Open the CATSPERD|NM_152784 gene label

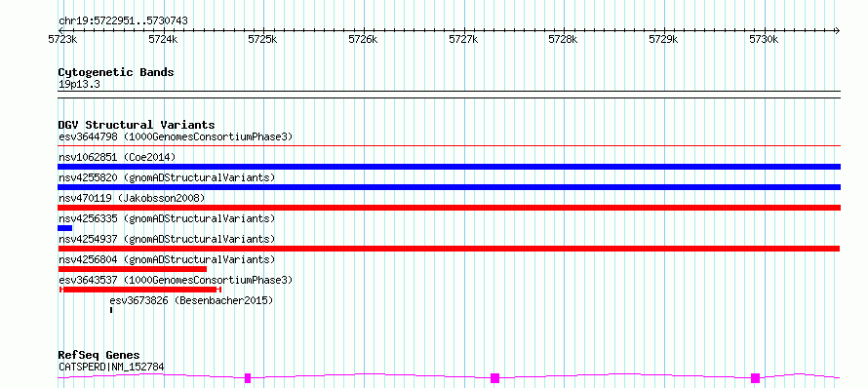click(111, 367)
